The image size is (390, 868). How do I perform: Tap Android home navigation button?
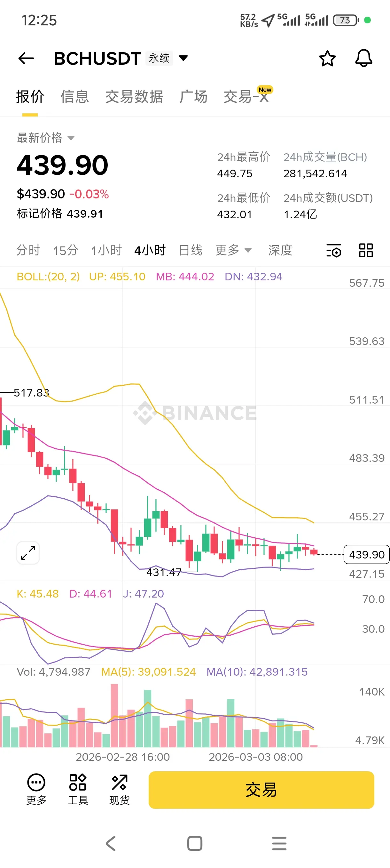[x=195, y=843]
